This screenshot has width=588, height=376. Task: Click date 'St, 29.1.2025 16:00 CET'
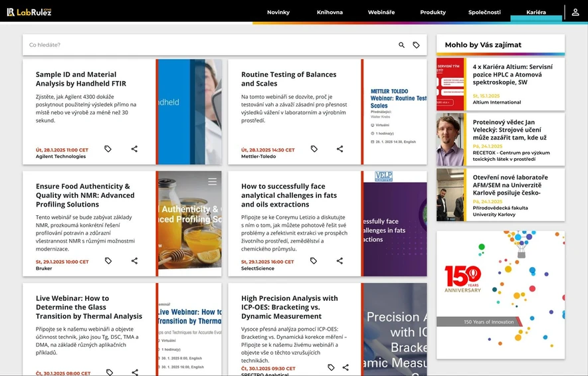[x=267, y=262]
